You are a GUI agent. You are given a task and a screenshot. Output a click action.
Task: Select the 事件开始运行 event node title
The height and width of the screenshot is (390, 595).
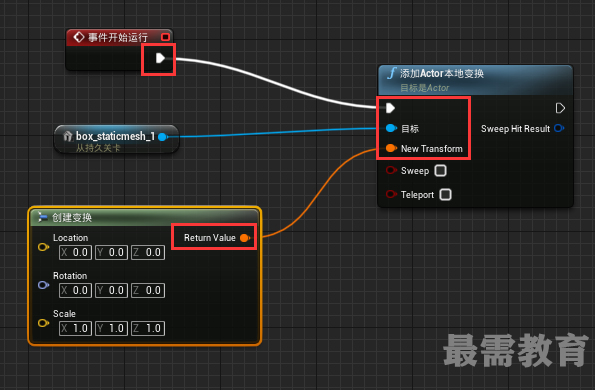[118, 37]
